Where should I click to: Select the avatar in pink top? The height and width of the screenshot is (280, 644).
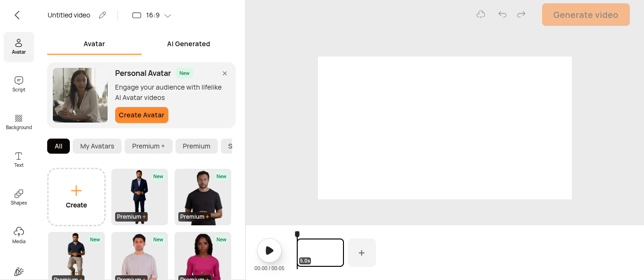click(203, 256)
